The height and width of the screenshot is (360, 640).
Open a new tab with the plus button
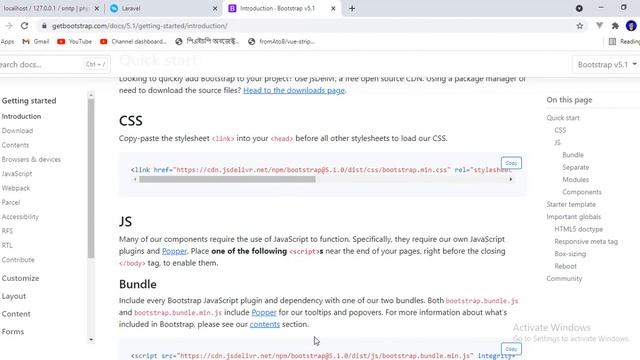[x=352, y=8]
